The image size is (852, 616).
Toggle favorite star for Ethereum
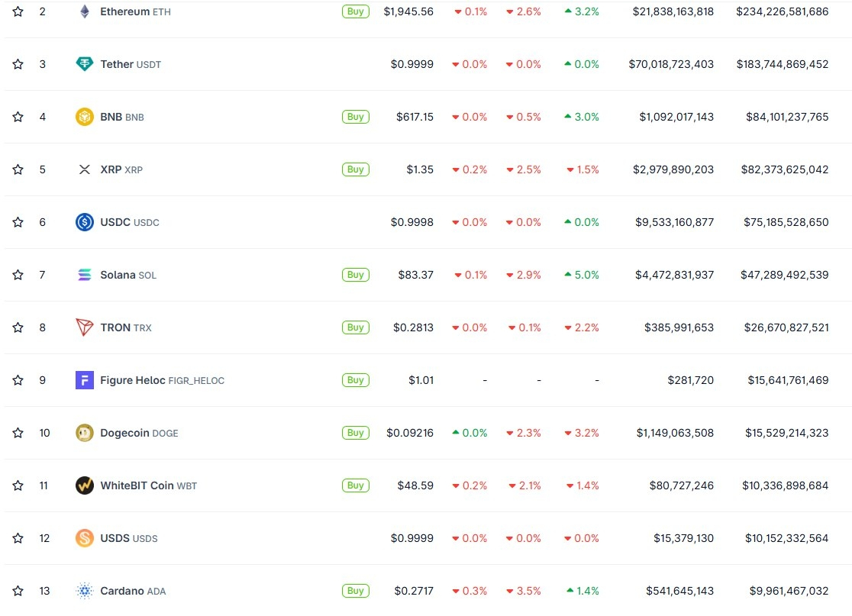(18, 11)
